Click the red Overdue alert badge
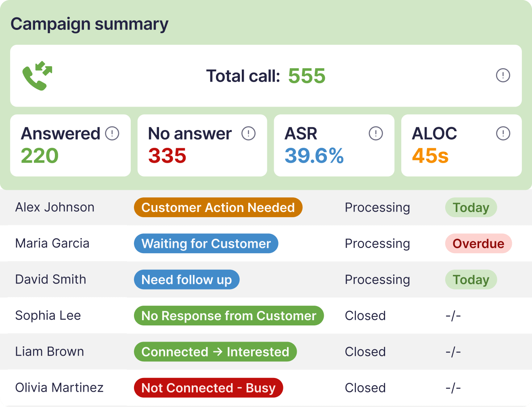Viewport: 532px width, 407px height. (478, 243)
